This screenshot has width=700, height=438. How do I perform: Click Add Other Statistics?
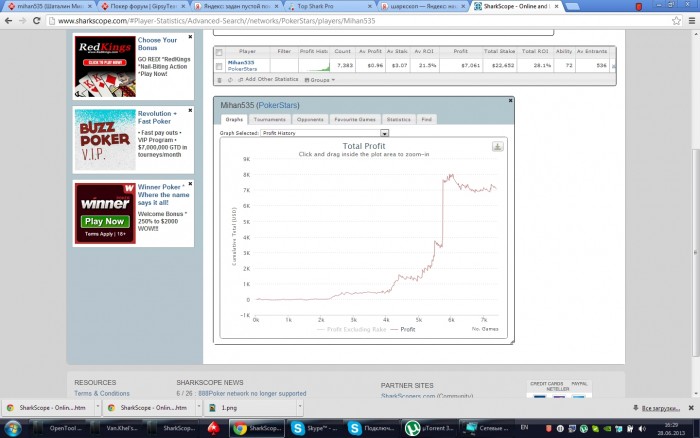(x=268, y=79)
